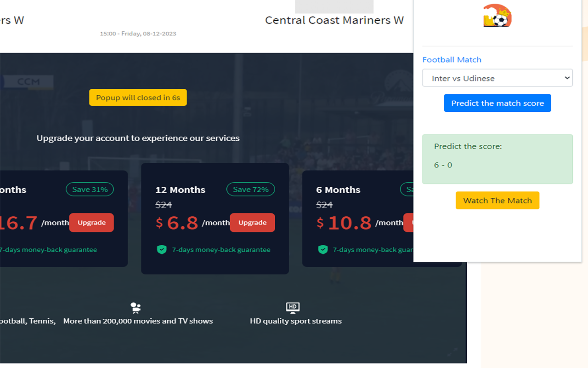This screenshot has width=588, height=368.
Task: Click the fullscreen expand arrows on video
Action: coord(452,352)
